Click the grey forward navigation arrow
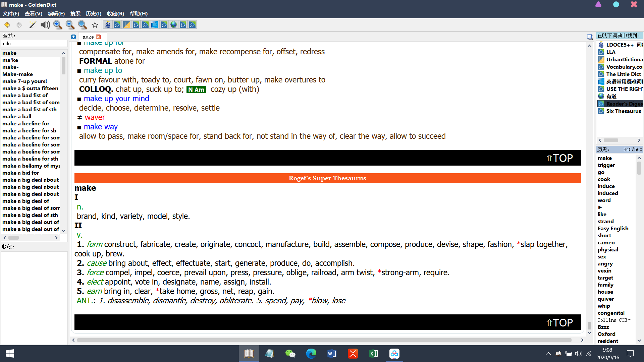Image resolution: width=644 pixels, height=362 pixels. tap(19, 24)
